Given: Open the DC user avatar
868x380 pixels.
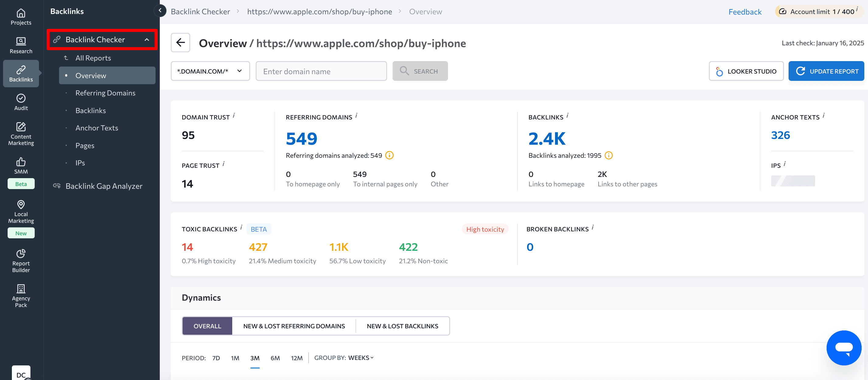Looking at the screenshot, I should tap(21, 373).
